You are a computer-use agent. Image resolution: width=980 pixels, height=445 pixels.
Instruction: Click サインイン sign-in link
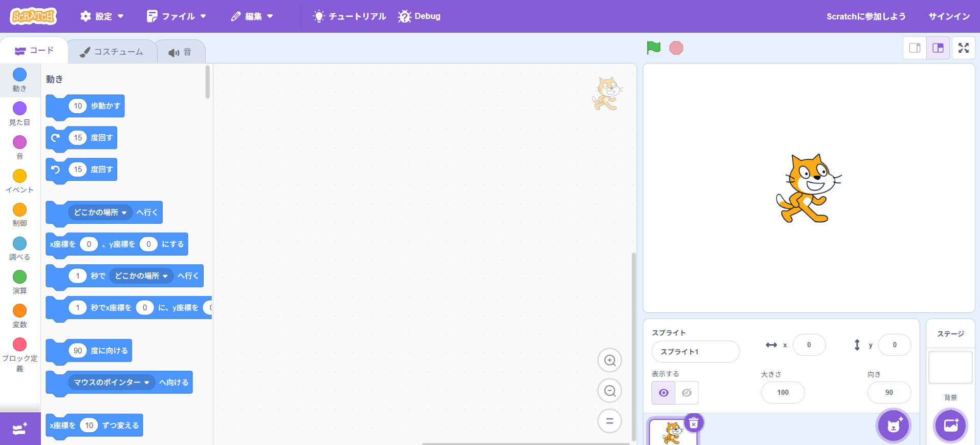pyautogui.click(x=949, y=16)
